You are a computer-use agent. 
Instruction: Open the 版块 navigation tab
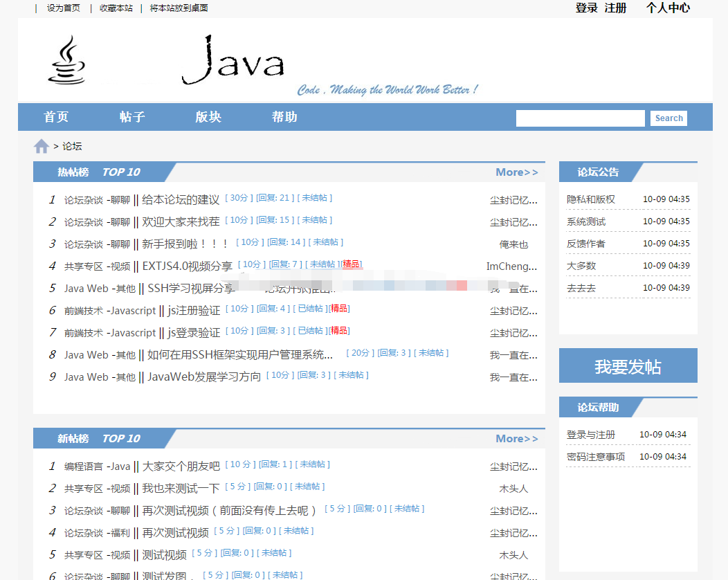coord(208,117)
